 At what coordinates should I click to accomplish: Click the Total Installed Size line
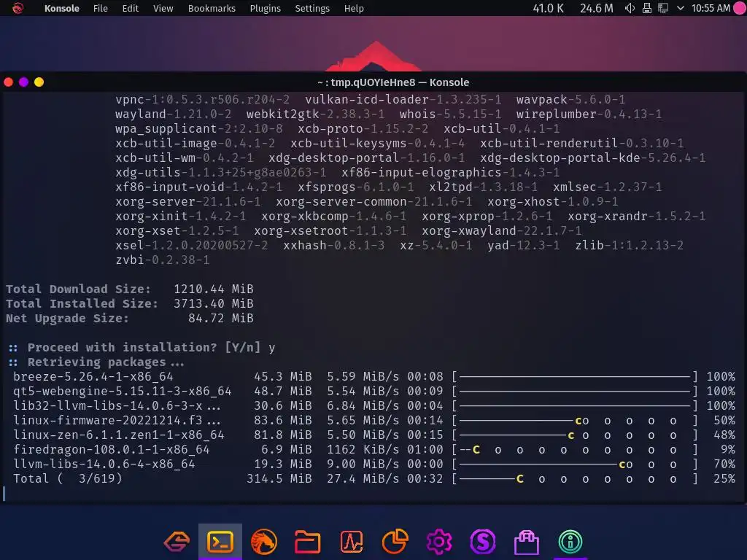point(130,303)
